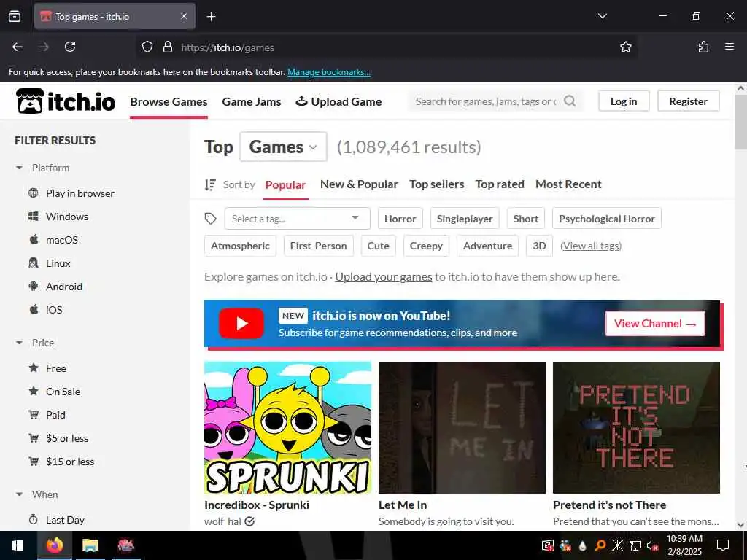Reload the page
This screenshot has height=560, width=747.
pos(70,47)
